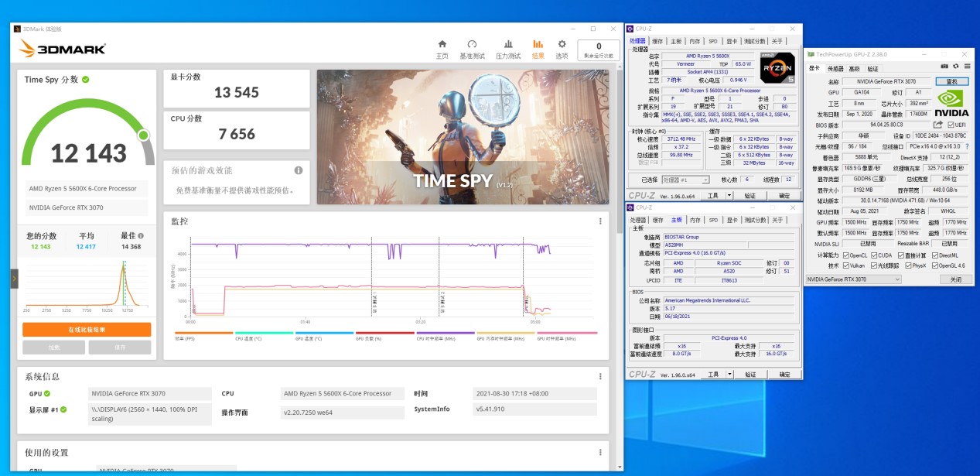
Task: Click the remaining runs counter box
Action: pos(599,49)
